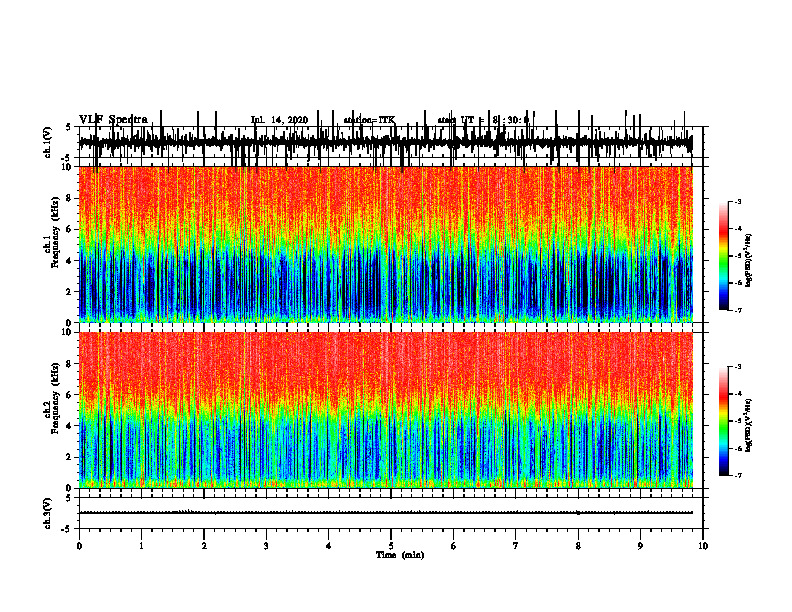The width and height of the screenshot is (792, 612).
Task: Click time tick label "10" on x-axis
Action: (x=703, y=546)
